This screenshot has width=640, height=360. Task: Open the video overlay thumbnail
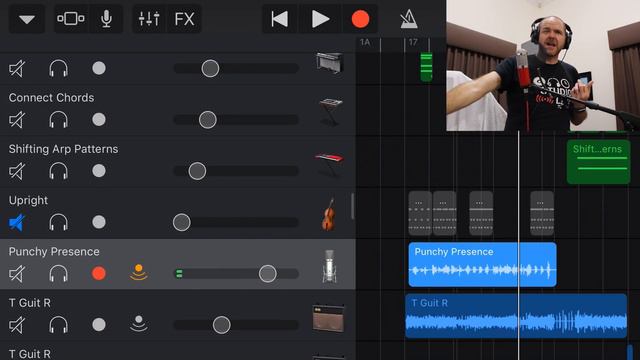pyautogui.click(x=543, y=65)
